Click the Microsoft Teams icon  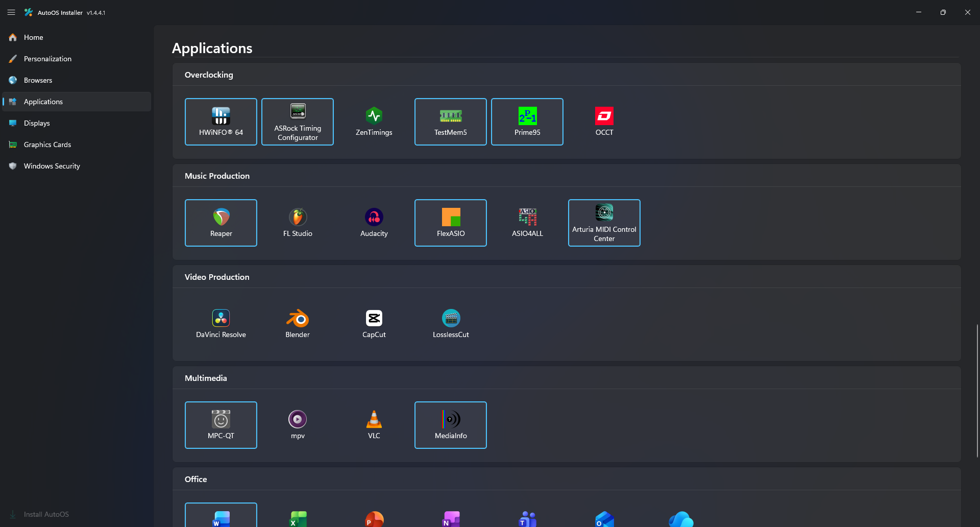pyautogui.click(x=528, y=519)
